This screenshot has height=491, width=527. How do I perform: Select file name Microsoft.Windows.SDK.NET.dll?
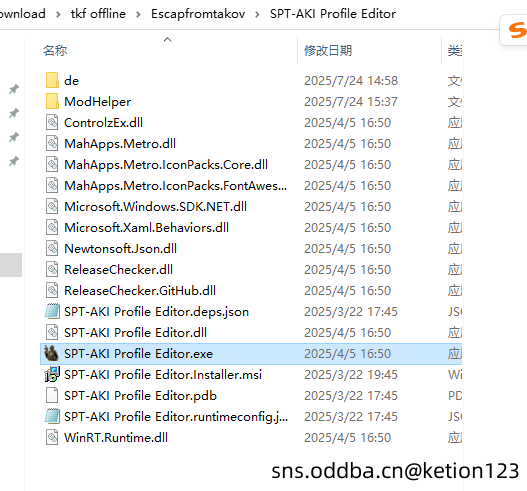tap(156, 206)
